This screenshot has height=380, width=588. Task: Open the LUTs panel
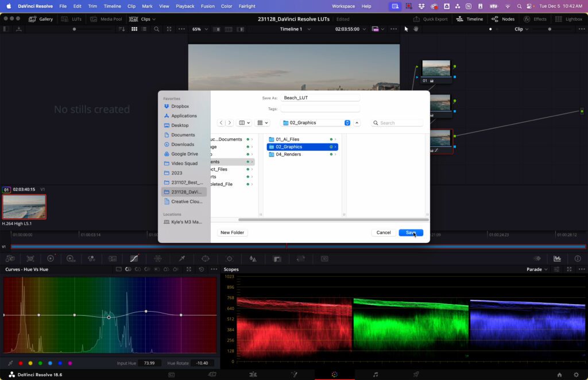71,19
